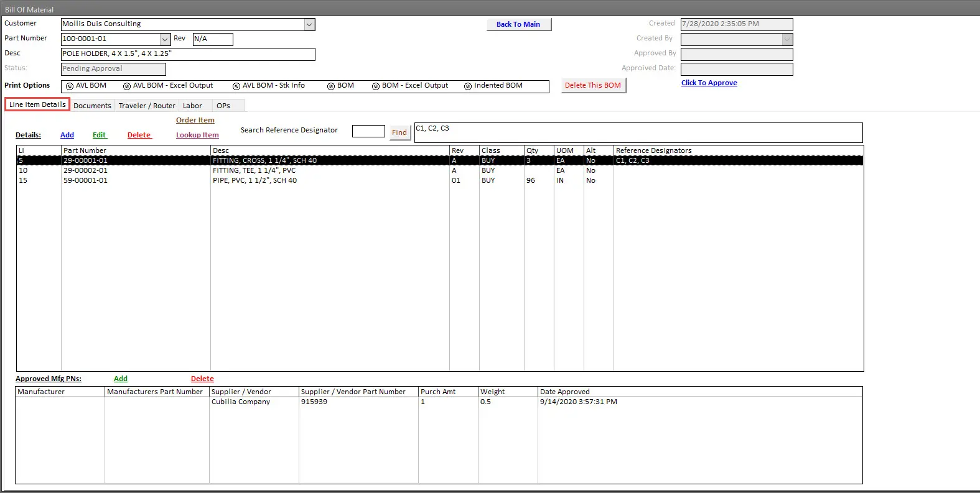The width and height of the screenshot is (980, 493).
Task: Switch to the Documents tab
Action: (x=92, y=106)
